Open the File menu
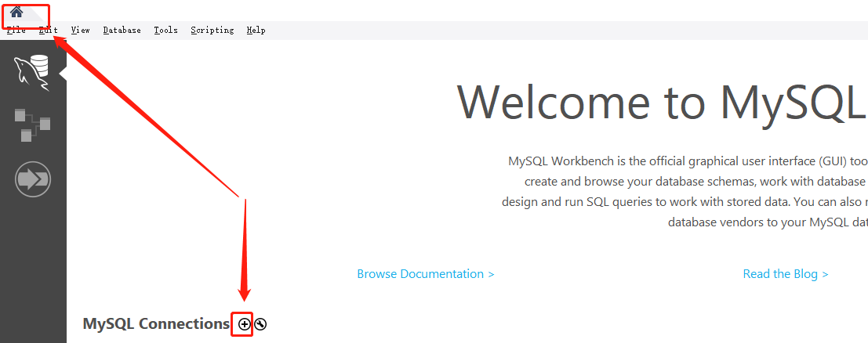Viewport: 868px width, 343px height. coord(16,31)
